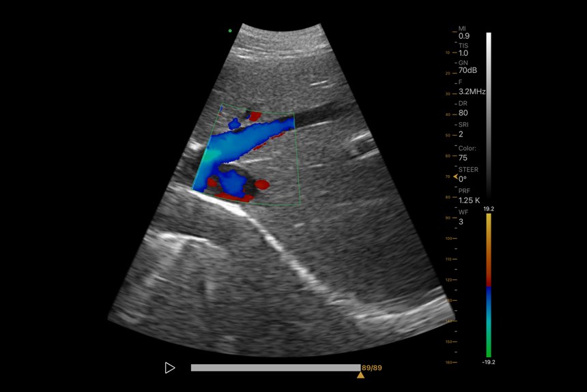The height and width of the screenshot is (392, 587).
Task: Click the SRI 2 setting
Action: [463, 130]
